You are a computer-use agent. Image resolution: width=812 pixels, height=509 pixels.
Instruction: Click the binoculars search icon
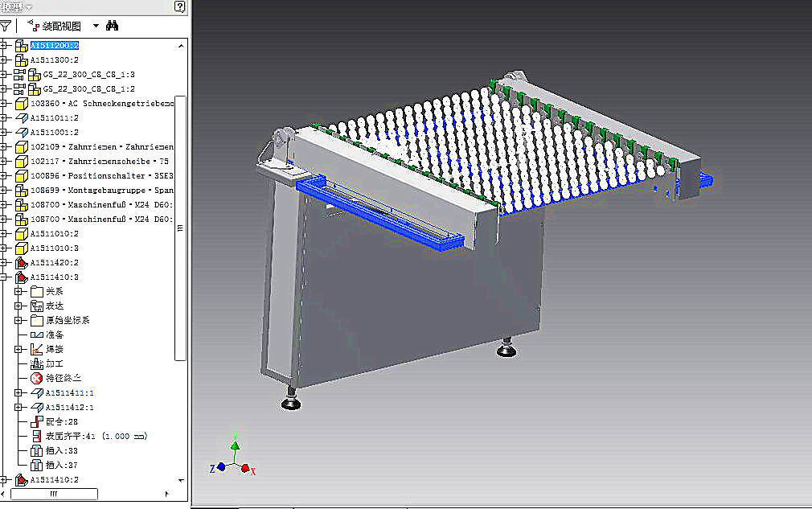point(112,25)
